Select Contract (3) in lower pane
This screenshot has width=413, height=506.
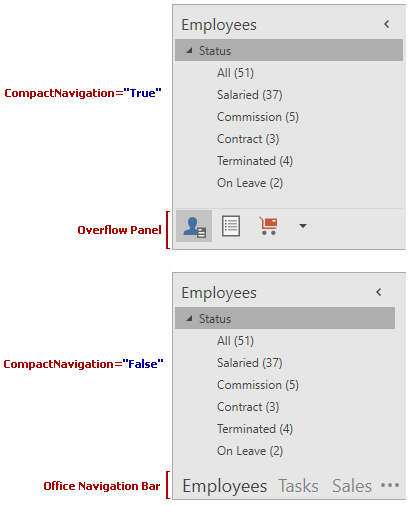[248, 407]
